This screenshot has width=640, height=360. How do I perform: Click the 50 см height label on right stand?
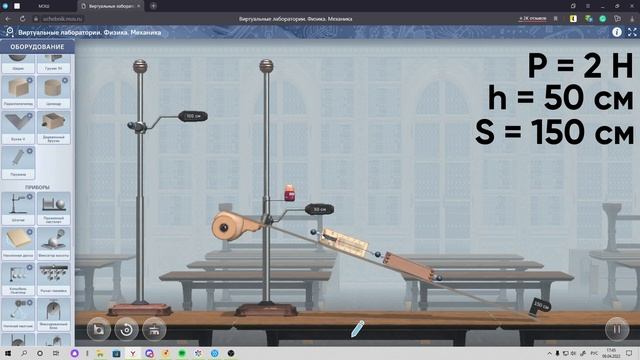click(x=319, y=209)
